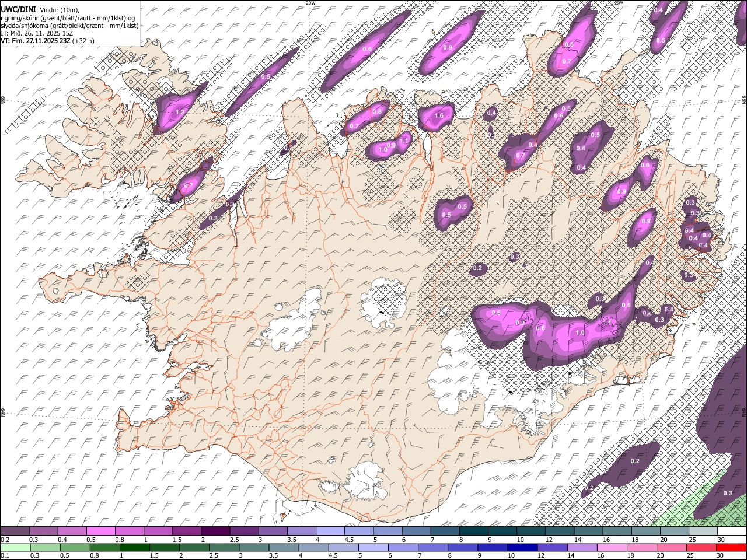This screenshot has height=560, width=747.
Task: Pick the darkest purple swatch labeled 2 in top legend
Action: click(x=215, y=531)
